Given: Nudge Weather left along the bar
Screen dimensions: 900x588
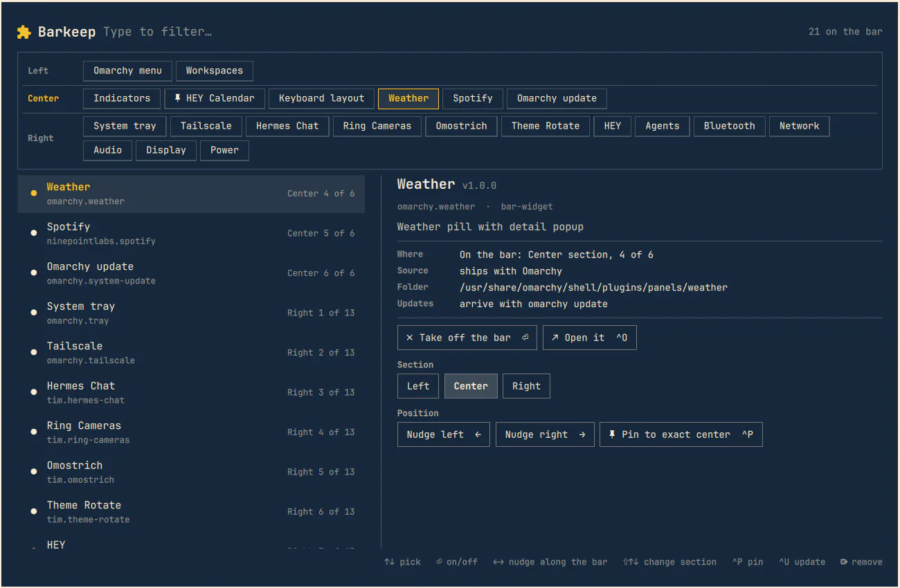Looking at the screenshot, I should click(444, 434).
